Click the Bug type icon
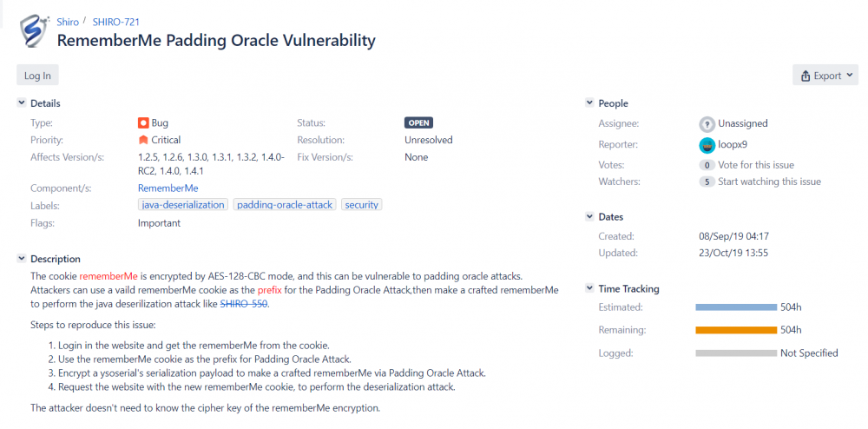Viewport: 868px width, 429px height. click(x=143, y=123)
